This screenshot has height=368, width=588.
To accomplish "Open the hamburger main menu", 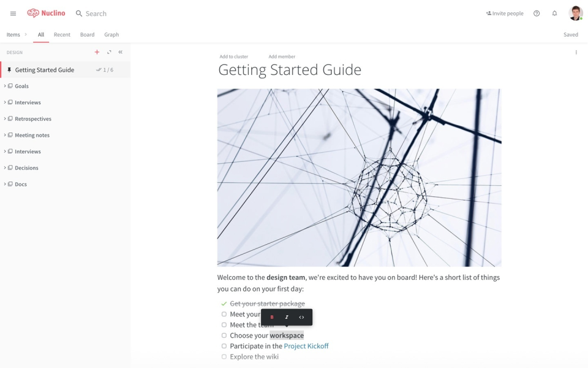I will click(13, 13).
